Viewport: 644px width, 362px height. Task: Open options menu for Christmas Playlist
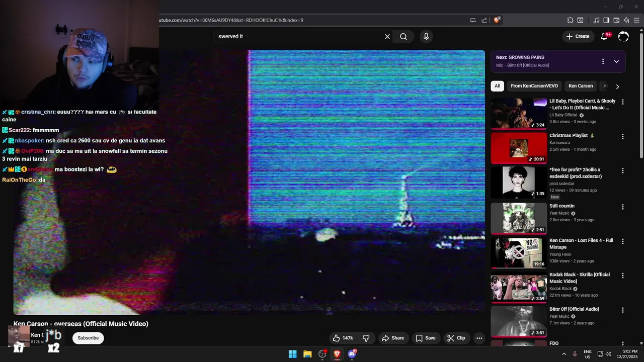[x=623, y=136]
